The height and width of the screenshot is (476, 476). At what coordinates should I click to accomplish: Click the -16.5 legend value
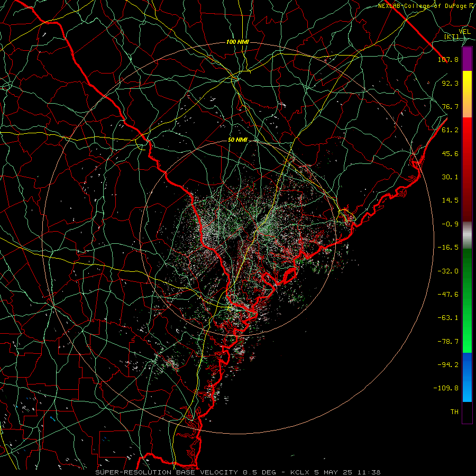click(x=448, y=248)
